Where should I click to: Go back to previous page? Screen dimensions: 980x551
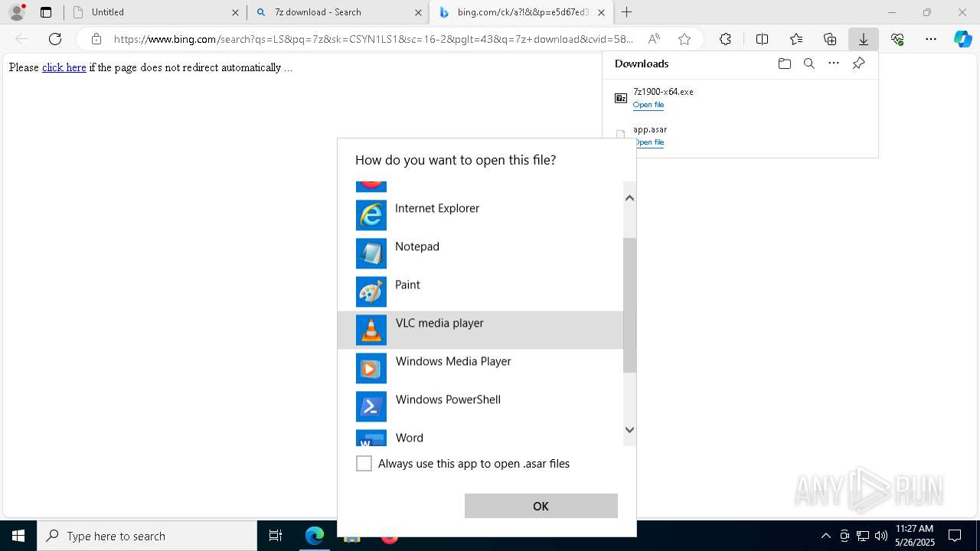click(x=21, y=39)
